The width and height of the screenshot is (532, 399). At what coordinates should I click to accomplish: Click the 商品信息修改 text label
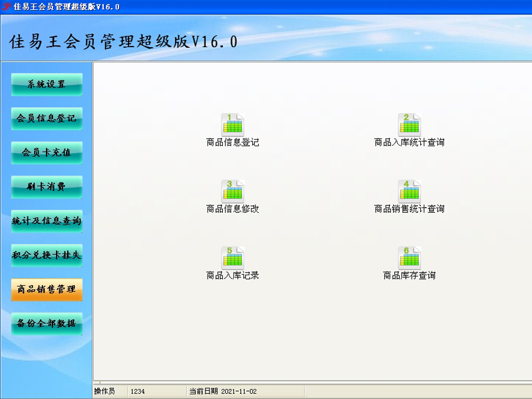[x=233, y=209]
